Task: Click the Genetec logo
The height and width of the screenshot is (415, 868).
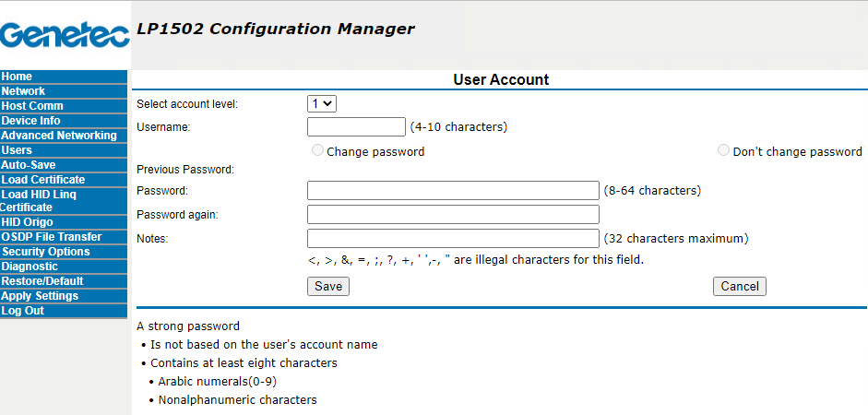Action: [x=65, y=35]
